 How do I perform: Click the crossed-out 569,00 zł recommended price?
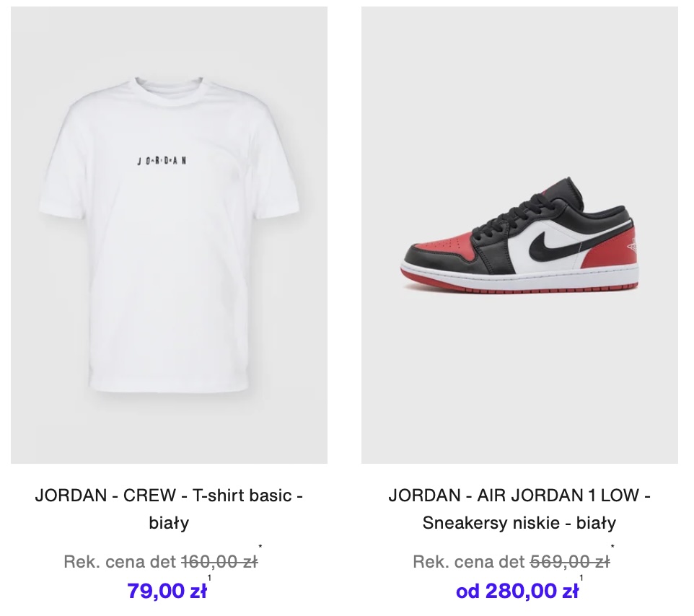(x=570, y=562)
